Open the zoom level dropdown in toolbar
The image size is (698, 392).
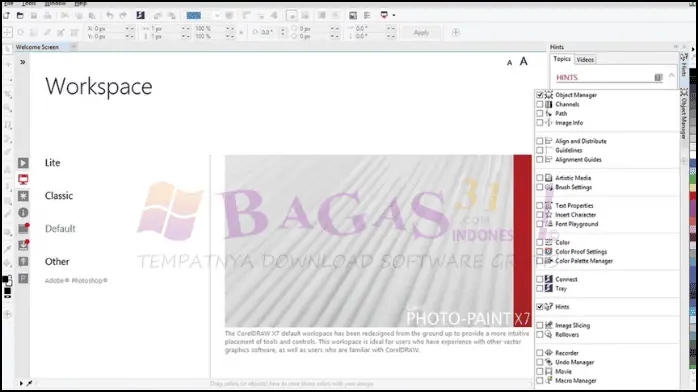click(x=203, y=16)
